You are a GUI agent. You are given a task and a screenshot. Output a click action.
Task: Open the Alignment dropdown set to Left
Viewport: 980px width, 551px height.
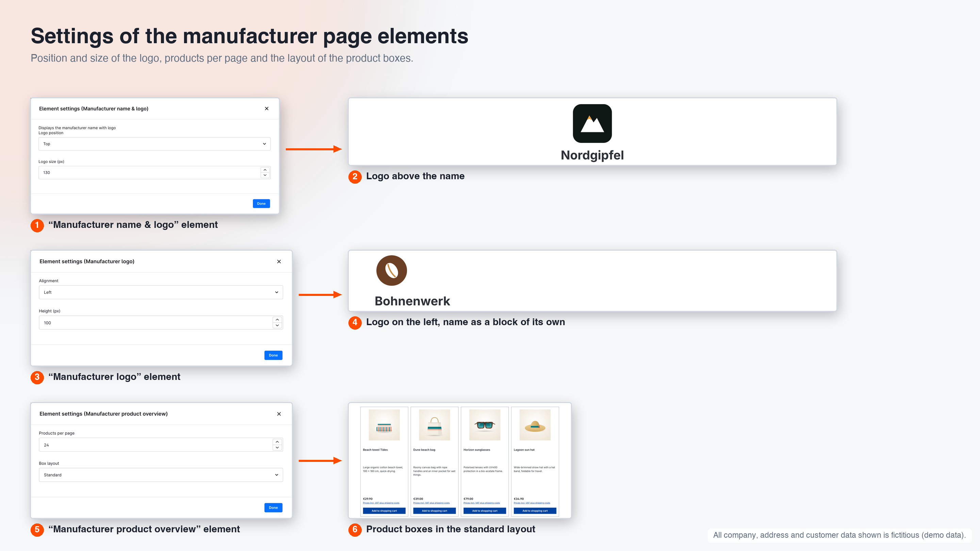click(x=161, y=292)
